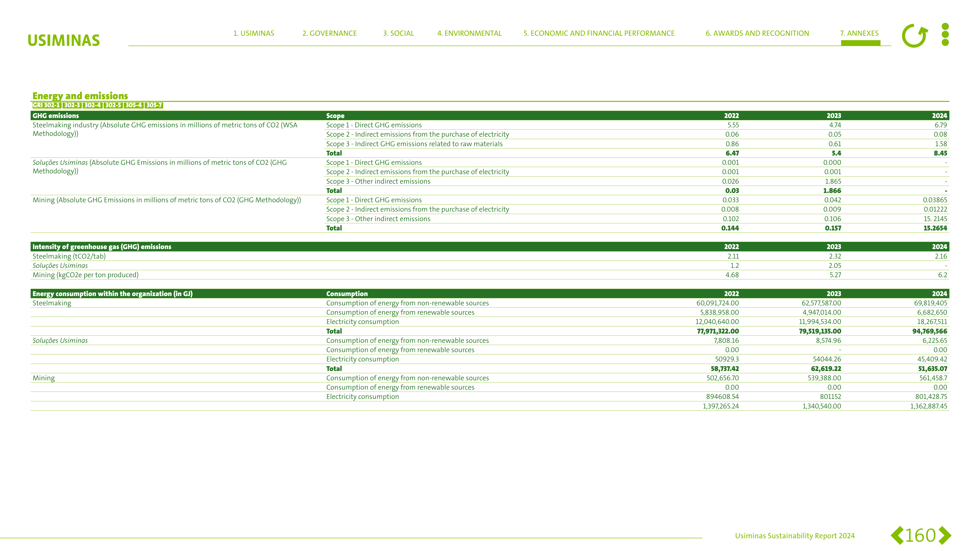Click the value 801,428.75

[931, 397]
